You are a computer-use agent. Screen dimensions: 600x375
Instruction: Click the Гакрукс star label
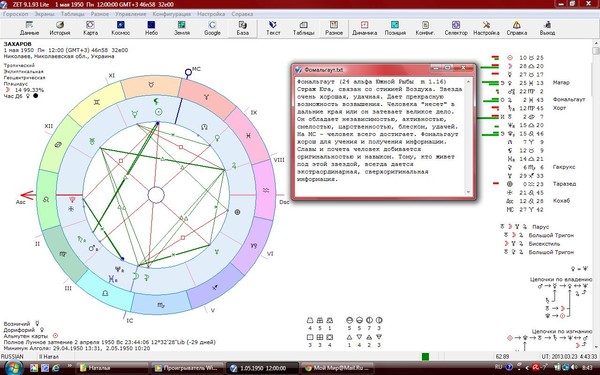coord(564,167)
